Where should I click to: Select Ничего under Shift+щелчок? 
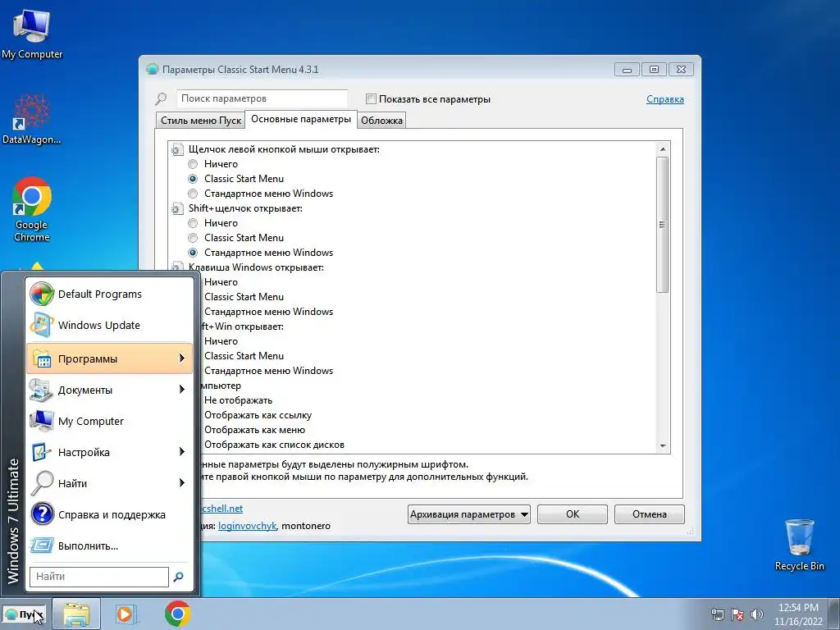(x=193, y=223)
